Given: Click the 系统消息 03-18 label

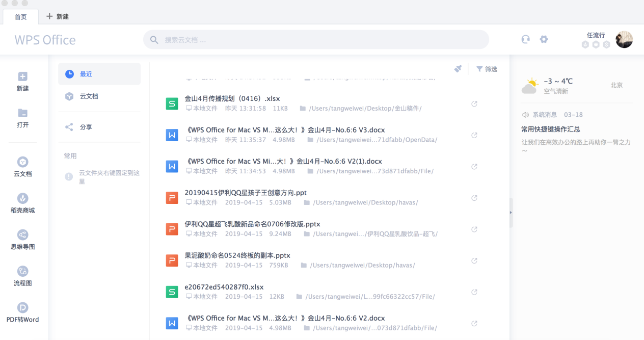Looking at the screenshot, I should coord(557,115).
